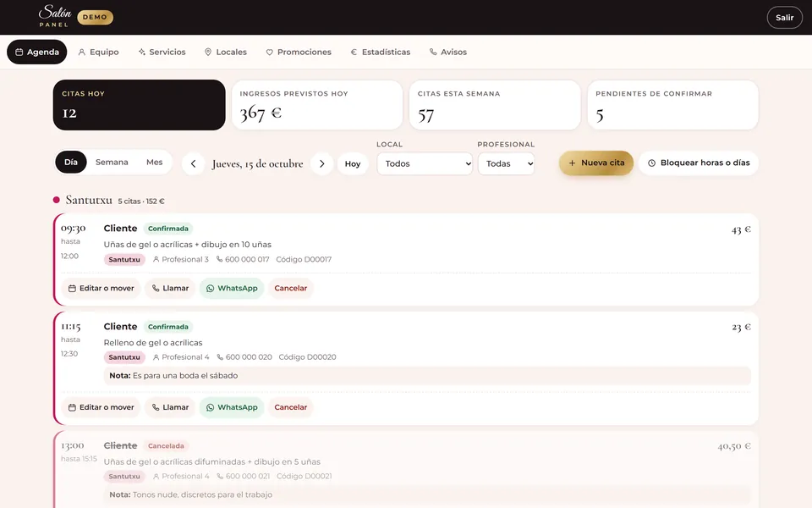Screen dimensions: 812x508
Task: Create a Nueva cita
Action: [596, 163]
